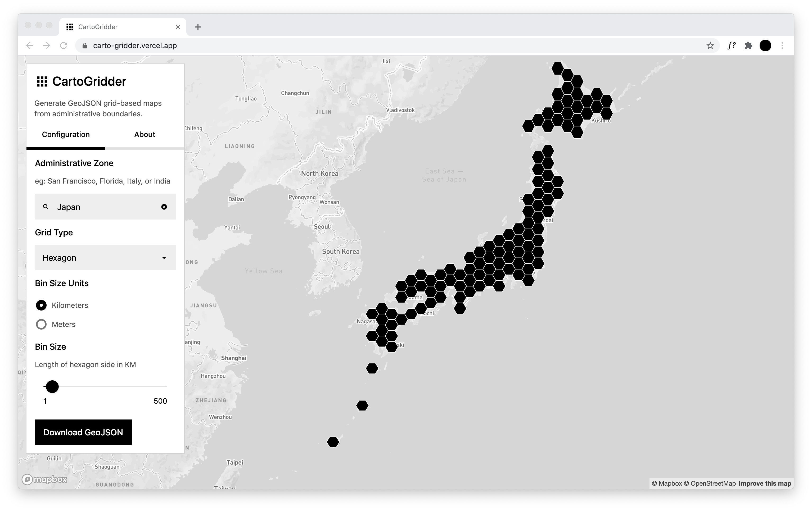Bookmark this page with the star
The image size is (812, 511).
point(710,45)
